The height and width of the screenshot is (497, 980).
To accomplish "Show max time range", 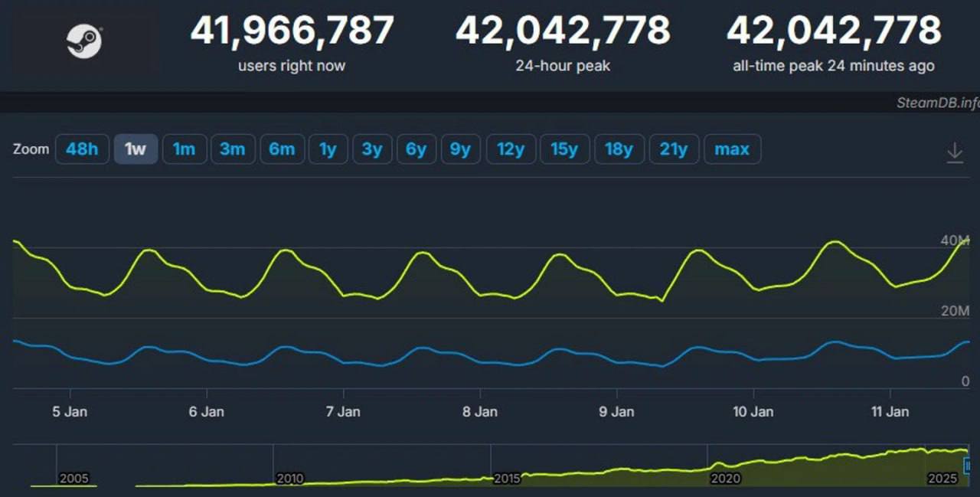I will click(x=732, y=149).
